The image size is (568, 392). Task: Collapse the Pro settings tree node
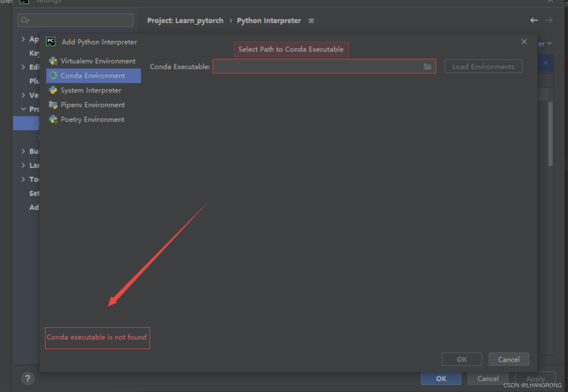[x=23, y=109]
